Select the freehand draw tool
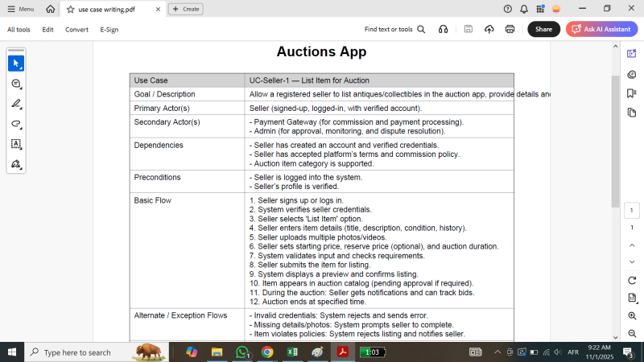The image size is (644, 362). (x=16, y=124)
